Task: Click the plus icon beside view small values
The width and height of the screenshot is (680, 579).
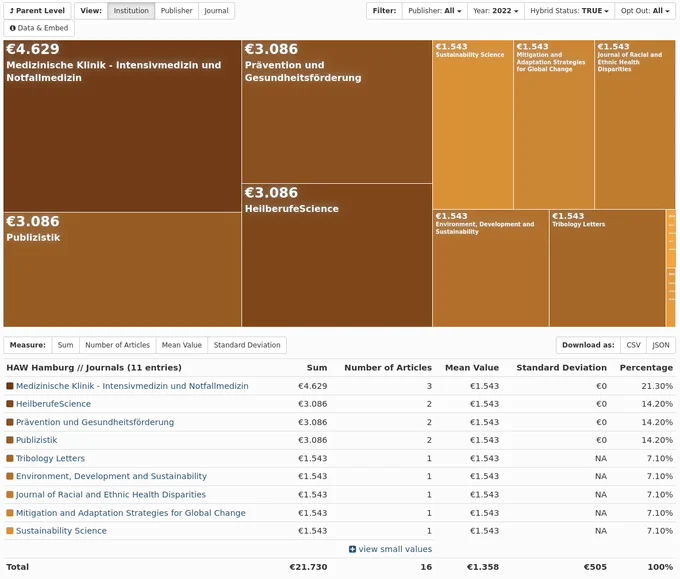Action: click(352, 549)
